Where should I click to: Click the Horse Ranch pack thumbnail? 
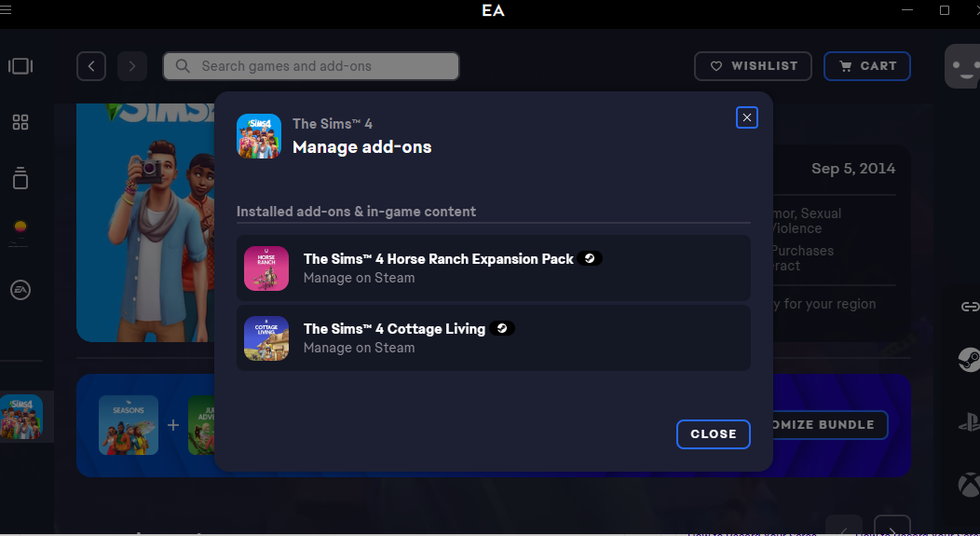coord(266,268)
